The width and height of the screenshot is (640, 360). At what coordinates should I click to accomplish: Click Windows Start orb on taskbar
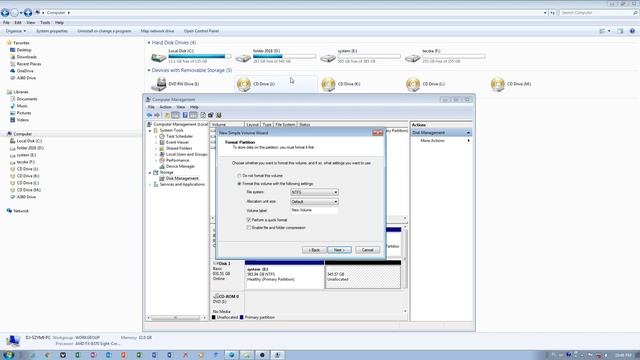coord(8,355)
